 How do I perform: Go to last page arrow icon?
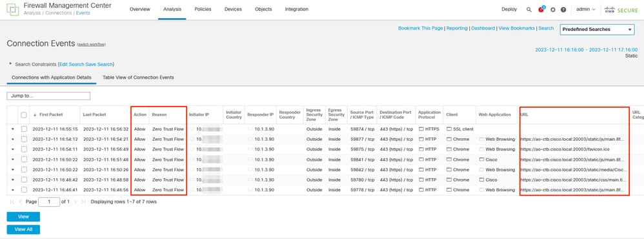[83, 202]
